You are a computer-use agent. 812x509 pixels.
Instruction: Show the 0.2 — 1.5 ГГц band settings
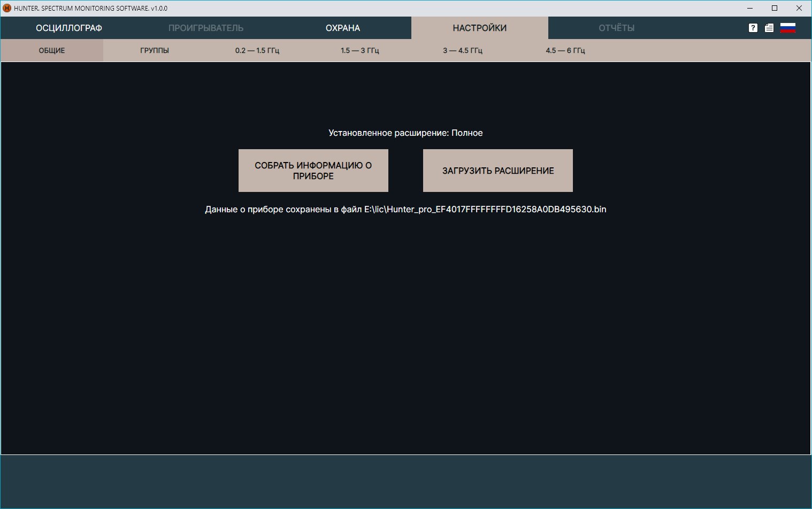[x=257, y=50]
